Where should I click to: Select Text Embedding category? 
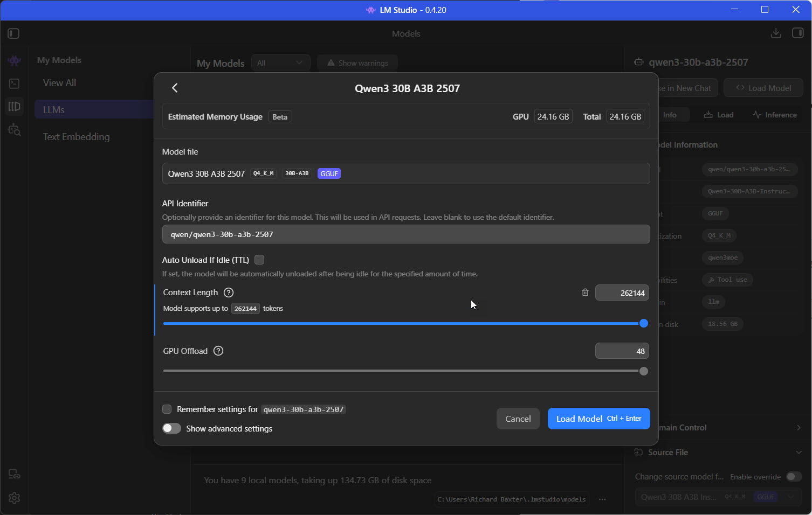tap(76, 137)
